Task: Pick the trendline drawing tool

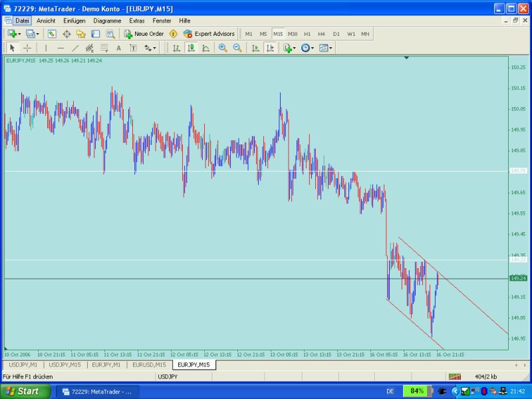Action: coord(75,48)
